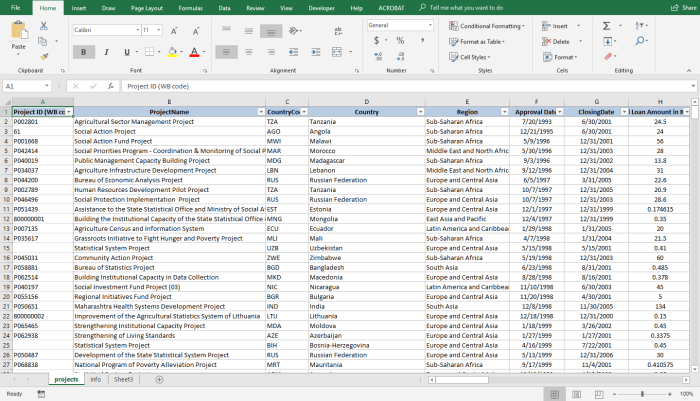Screen dimensions: 700x401
Task: Click the Share button
Action: click(684, 8)
